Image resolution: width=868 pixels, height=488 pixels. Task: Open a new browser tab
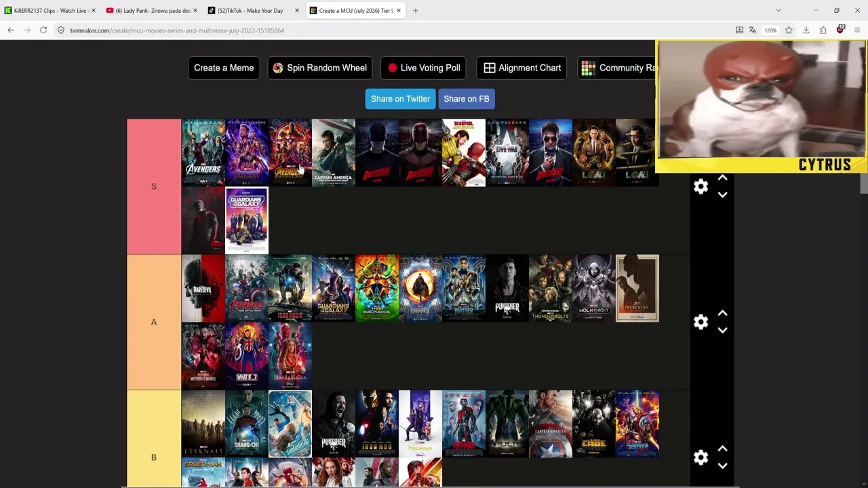tap(416, 10)
